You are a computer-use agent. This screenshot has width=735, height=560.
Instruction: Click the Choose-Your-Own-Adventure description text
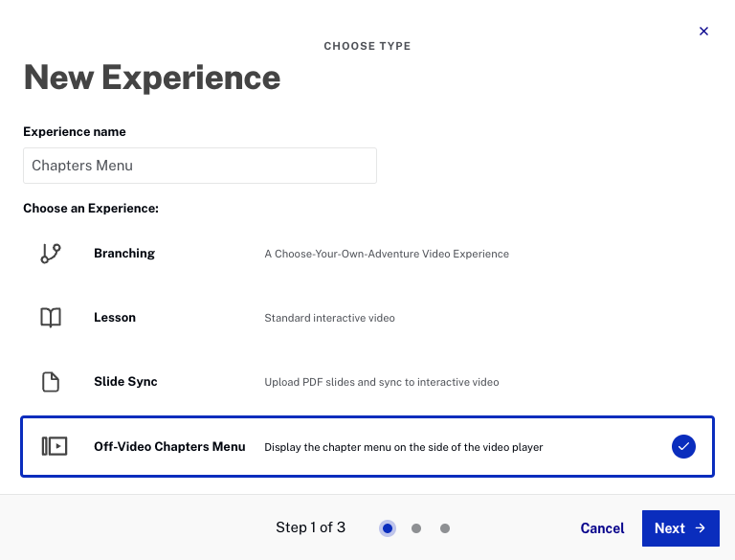(387, 255)
